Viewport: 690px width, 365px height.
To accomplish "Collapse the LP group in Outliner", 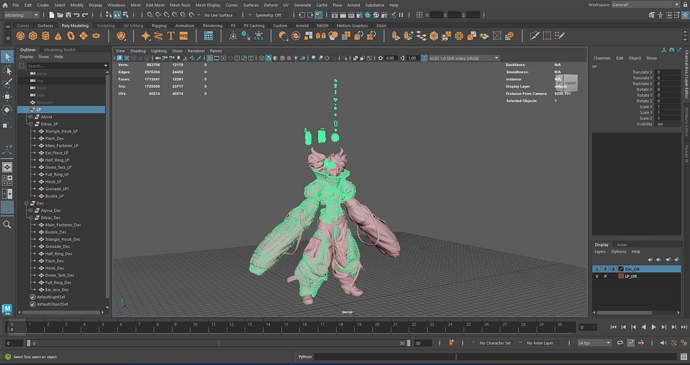I will click(27, 110).
